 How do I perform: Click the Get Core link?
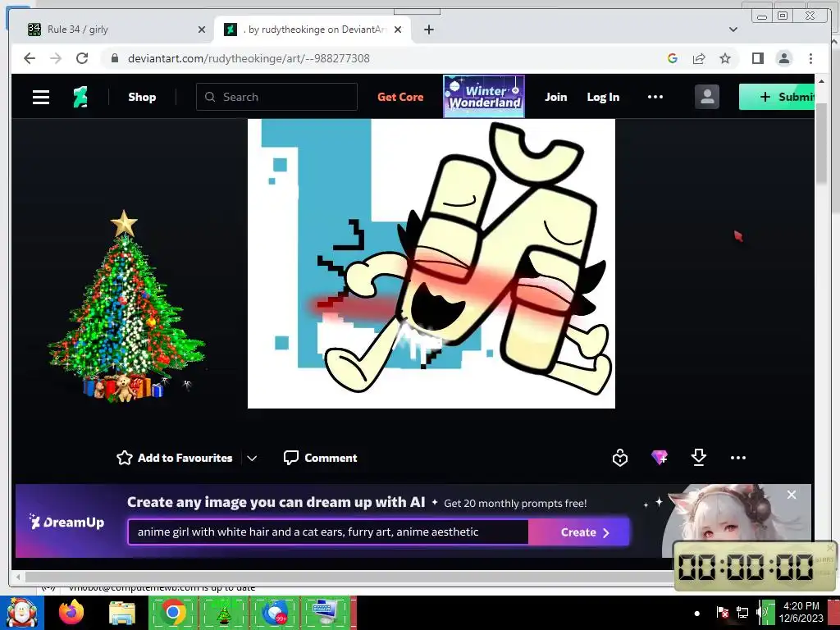(400, 97)
